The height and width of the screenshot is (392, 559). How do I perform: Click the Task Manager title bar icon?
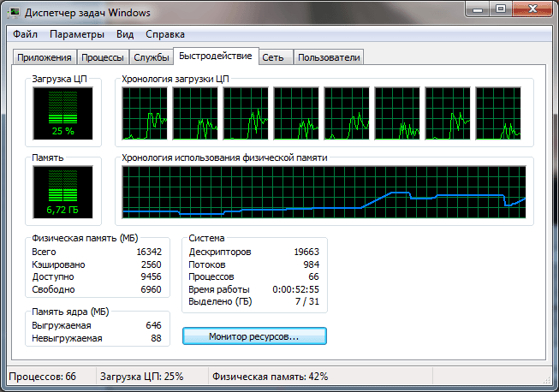tap(14, 13)
